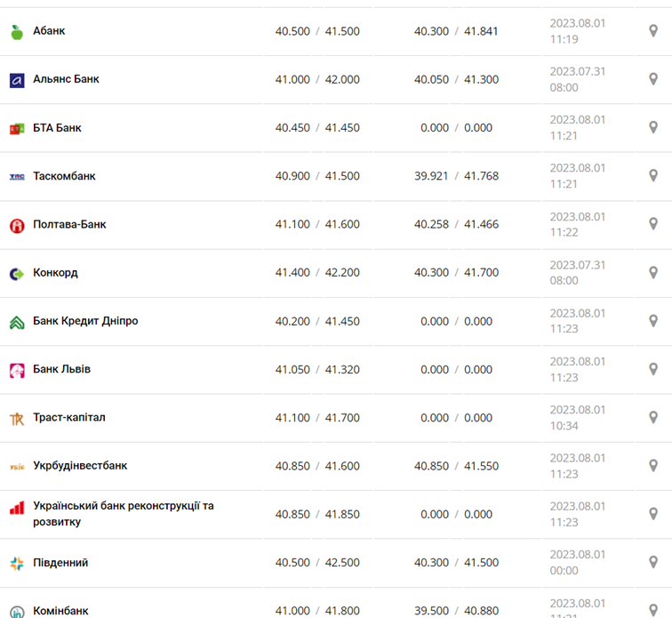Click the pink Банк Львів logo

click(x=17, y=370)
